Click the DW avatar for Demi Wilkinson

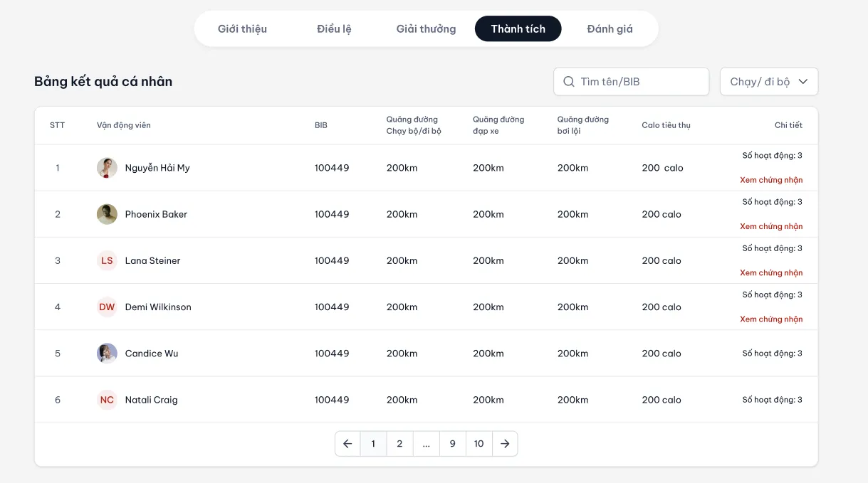click(107, 307)
